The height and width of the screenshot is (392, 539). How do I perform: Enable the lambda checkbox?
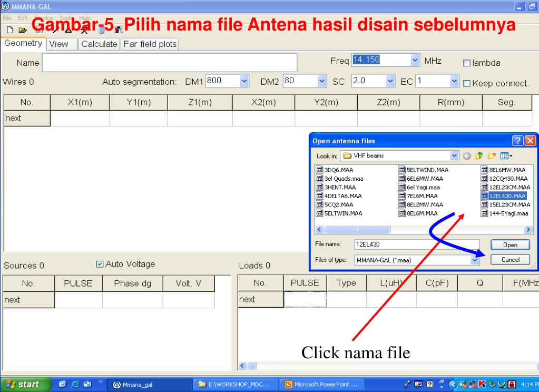click(x=466, y=63)
